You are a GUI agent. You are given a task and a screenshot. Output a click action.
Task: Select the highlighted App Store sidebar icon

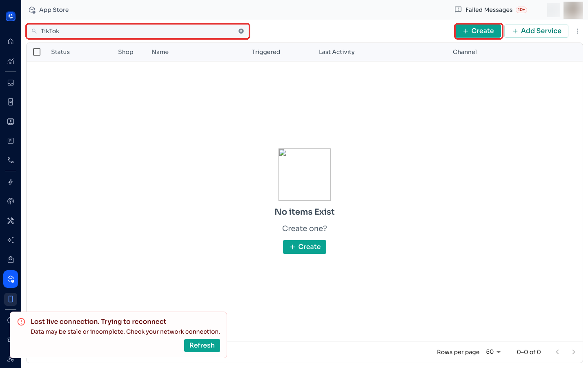pyautogui.click(x=11, y=279)
